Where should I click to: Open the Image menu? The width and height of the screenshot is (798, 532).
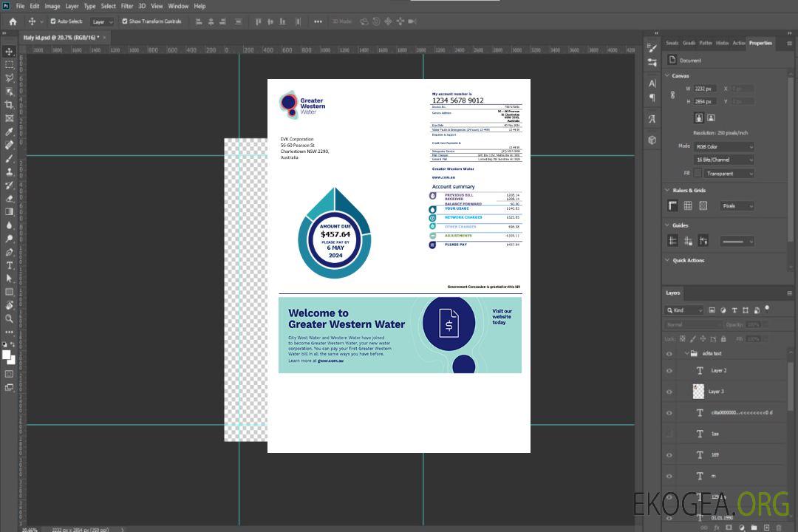[x=52, y=6]
